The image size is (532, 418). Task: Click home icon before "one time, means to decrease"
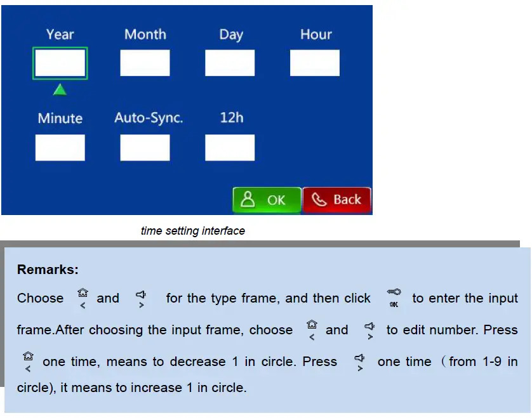tap(27, 361)
